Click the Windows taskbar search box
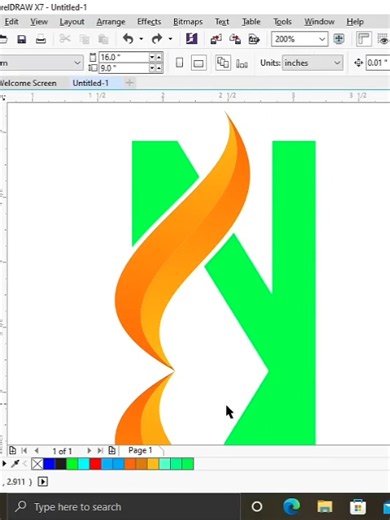The width and height of the screenshot is (390, 520). 123,507
